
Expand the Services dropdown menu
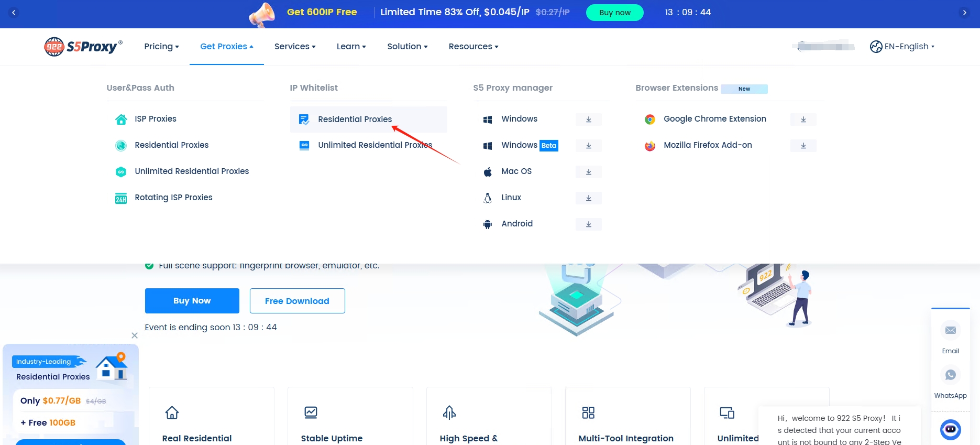[295, 47]
